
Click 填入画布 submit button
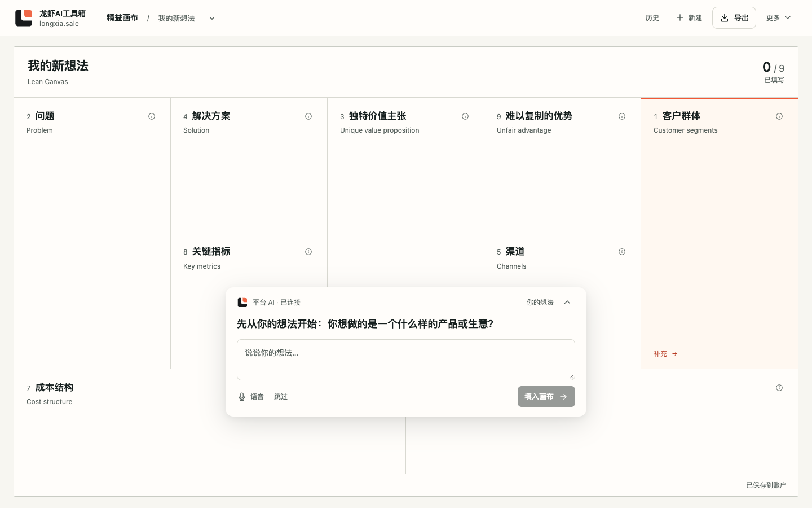[546, 396]
